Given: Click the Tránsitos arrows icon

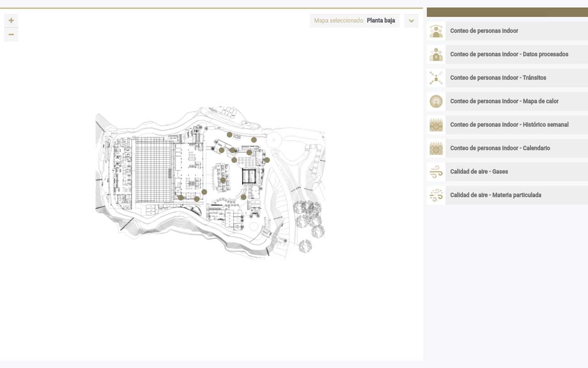Looking at the screenshot, I should click(436, 78).
